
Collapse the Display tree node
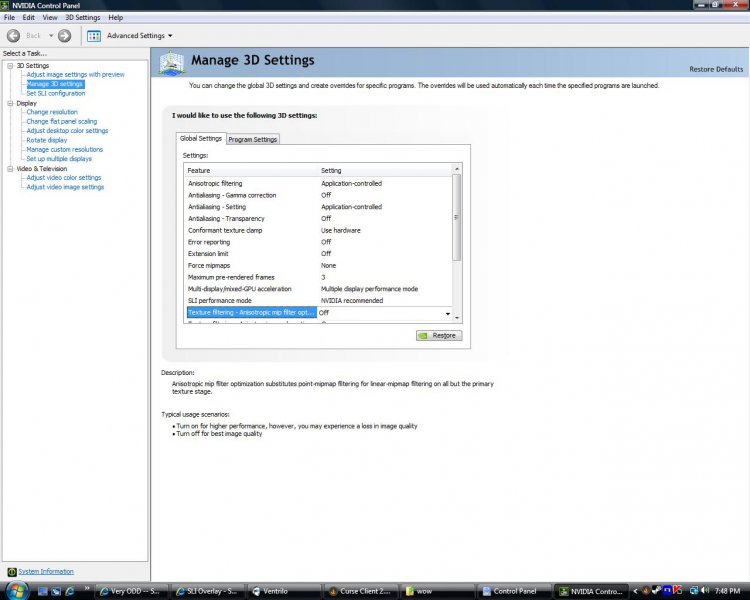pos(10,103)
